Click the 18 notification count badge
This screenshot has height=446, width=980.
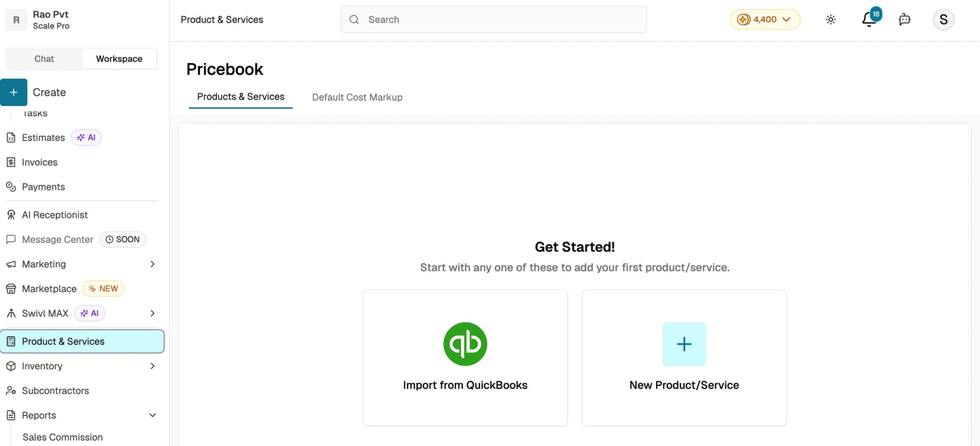(876, 14)
